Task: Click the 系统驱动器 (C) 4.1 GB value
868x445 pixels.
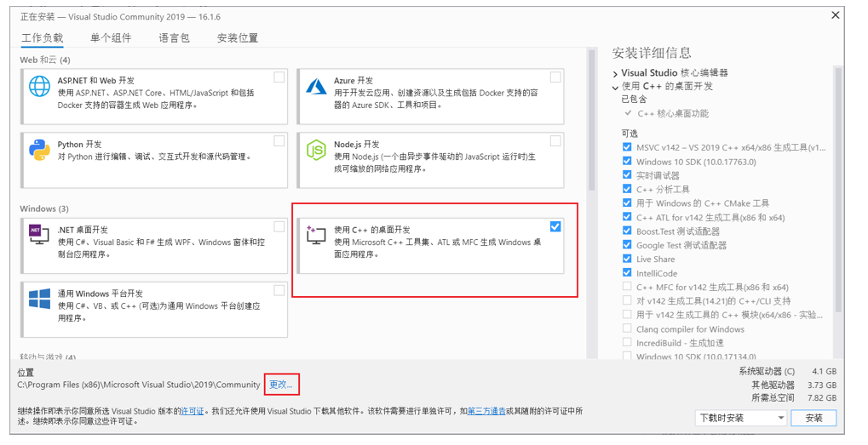Action: [x=825, y=372]
